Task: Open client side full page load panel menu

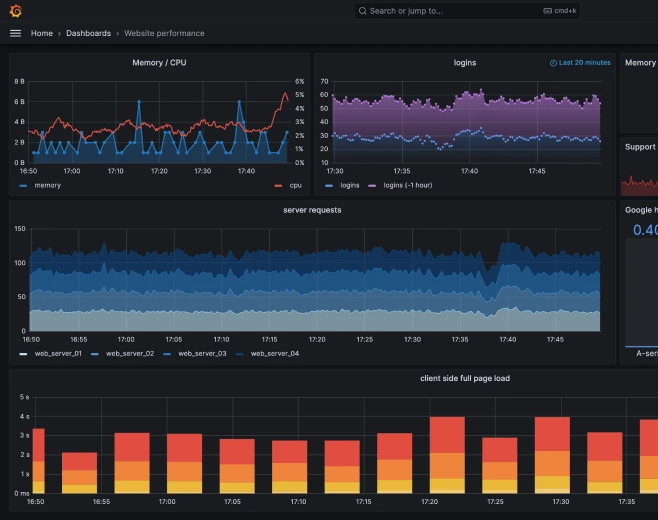Action: click(x=465, y=378)
